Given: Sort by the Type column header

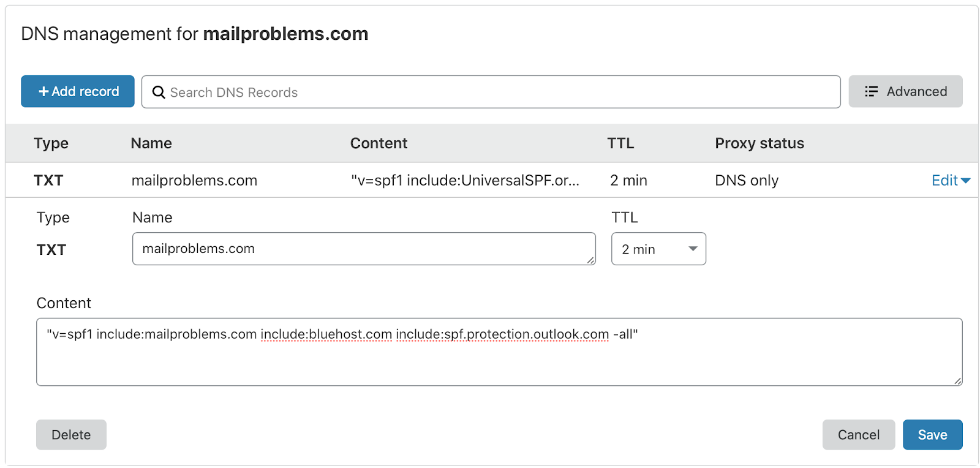Looking at the screenshot, I should pos(51,143).
